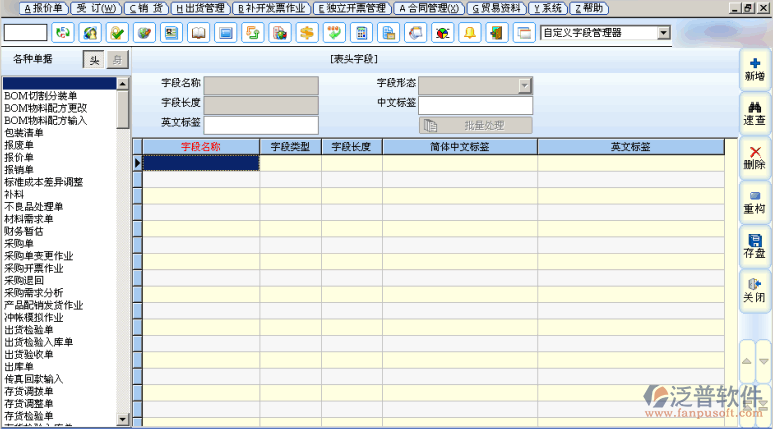Toggle the 身 (body) button
This screenshot has width=773, height=429.
click(x=116, y=60)
